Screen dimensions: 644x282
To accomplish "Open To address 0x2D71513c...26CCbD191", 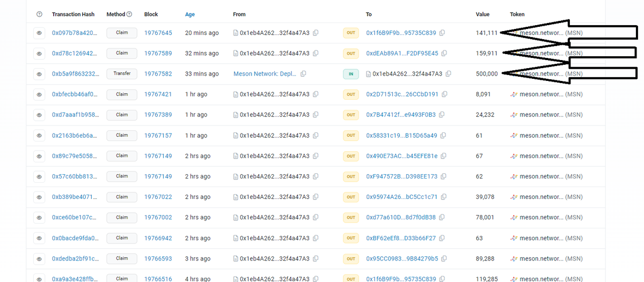I will 402,94.
